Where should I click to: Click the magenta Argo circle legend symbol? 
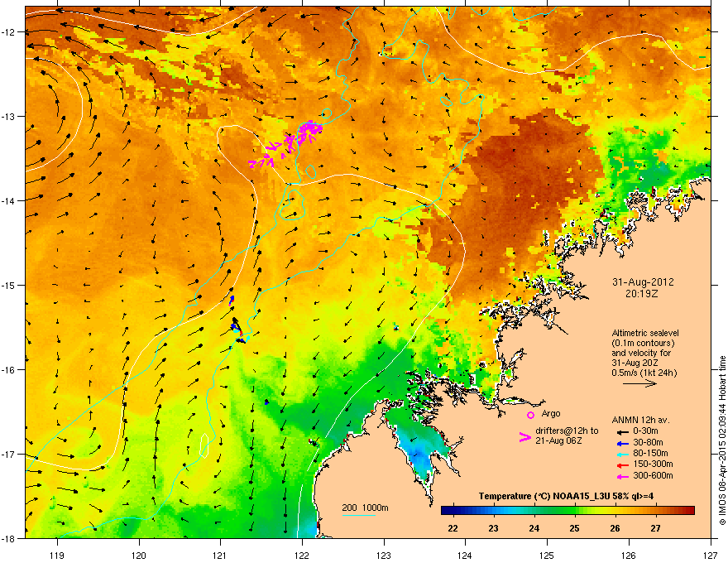tap(530, 415)
